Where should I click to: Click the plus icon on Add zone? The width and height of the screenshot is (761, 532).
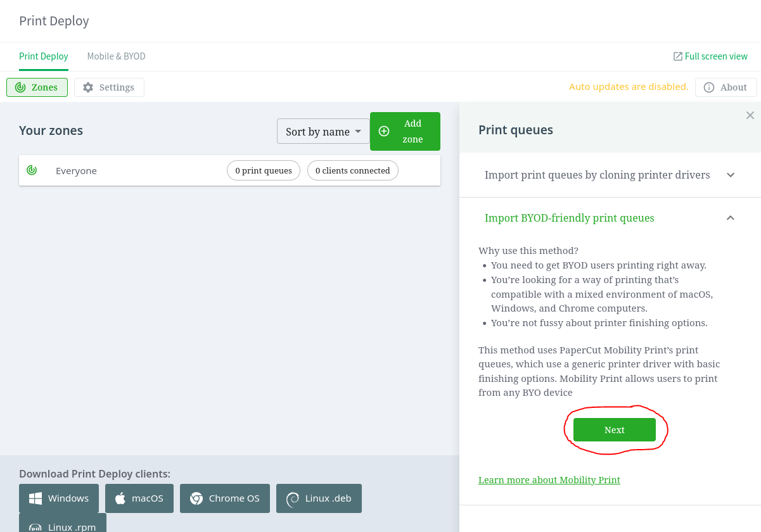[384, 131]
